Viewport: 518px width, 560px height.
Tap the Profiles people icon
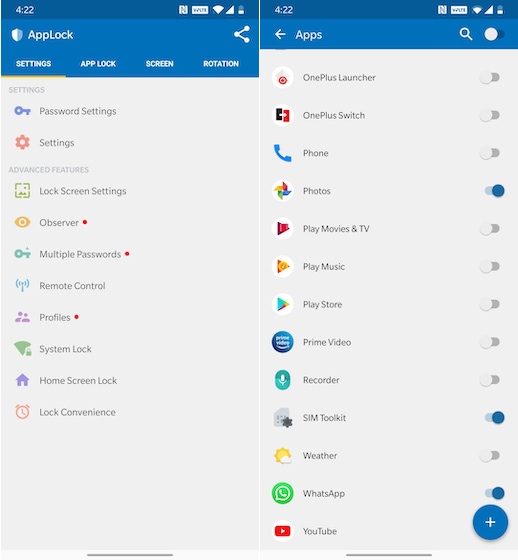[22, 317]
